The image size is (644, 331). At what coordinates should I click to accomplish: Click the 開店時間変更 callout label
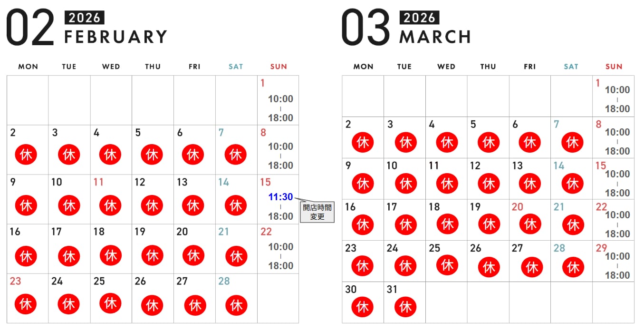click(x=317, y=212)
